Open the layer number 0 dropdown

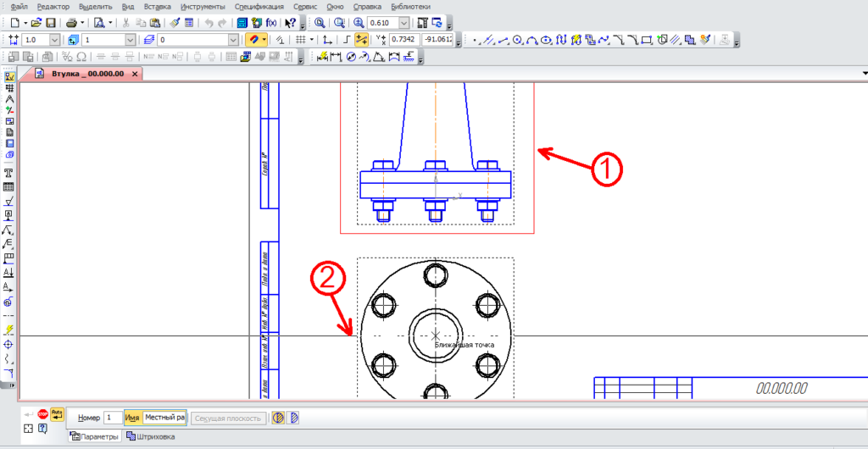pyautogui.click(x=234, y=40)
